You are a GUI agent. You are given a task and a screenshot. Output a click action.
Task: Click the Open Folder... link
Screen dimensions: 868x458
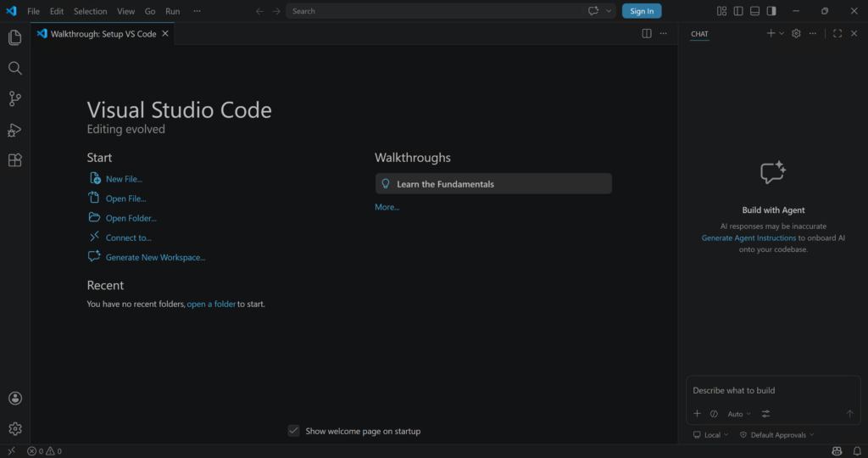click(x=131, y=218)
